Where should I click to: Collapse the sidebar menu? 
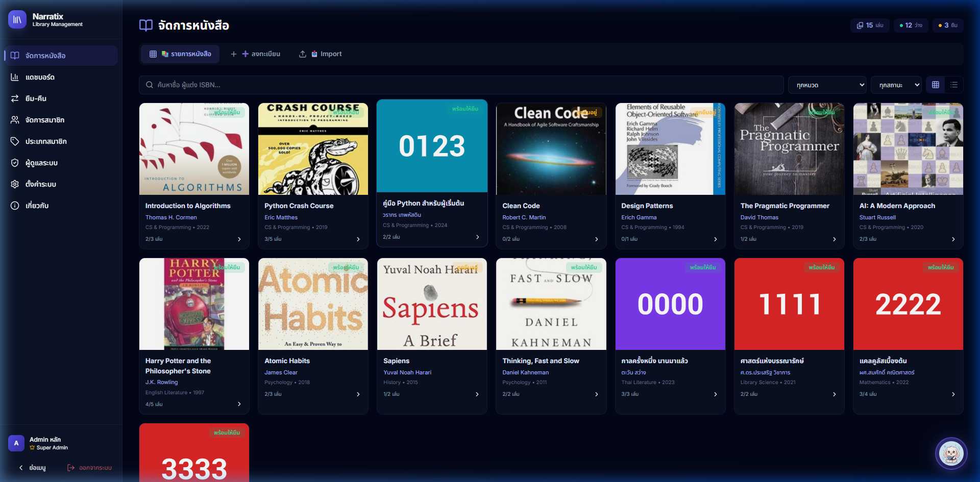[x=32, y=468]
